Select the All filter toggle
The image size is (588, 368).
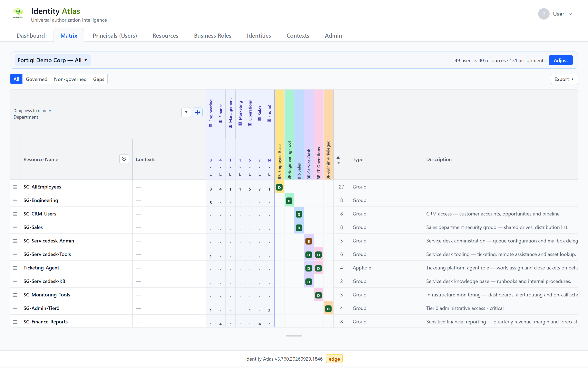coord(16,79)
